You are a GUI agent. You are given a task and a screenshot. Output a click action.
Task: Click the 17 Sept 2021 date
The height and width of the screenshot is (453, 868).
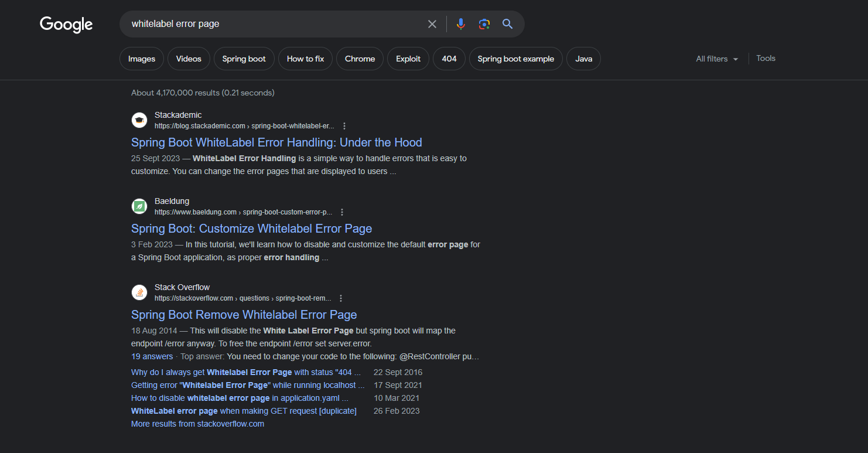point(398,385)
